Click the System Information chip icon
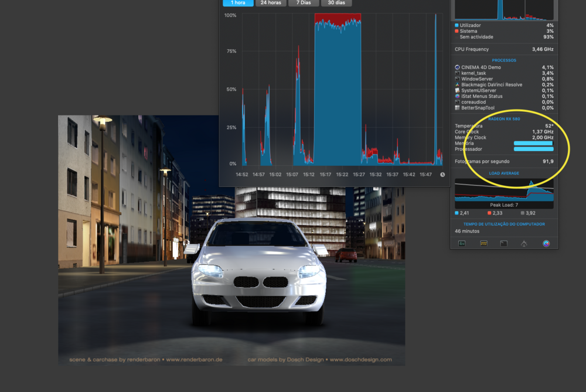 [483, 243]
